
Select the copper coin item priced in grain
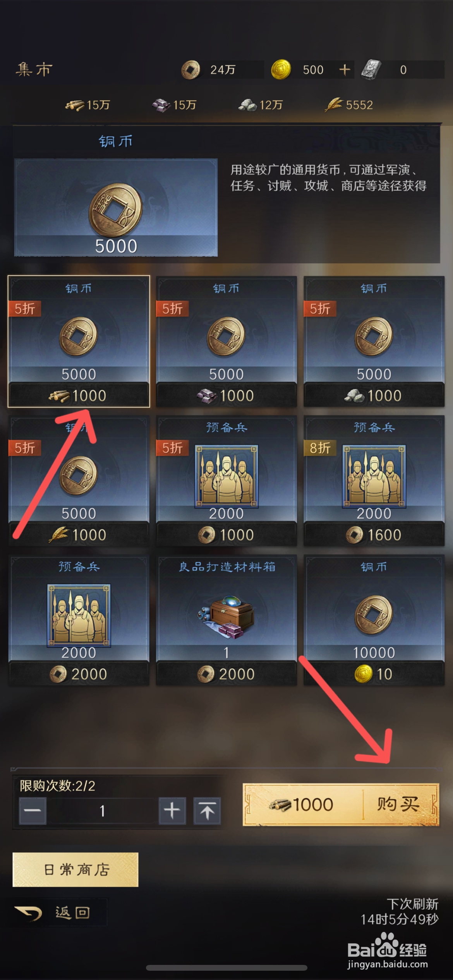(x=79, y=480)
